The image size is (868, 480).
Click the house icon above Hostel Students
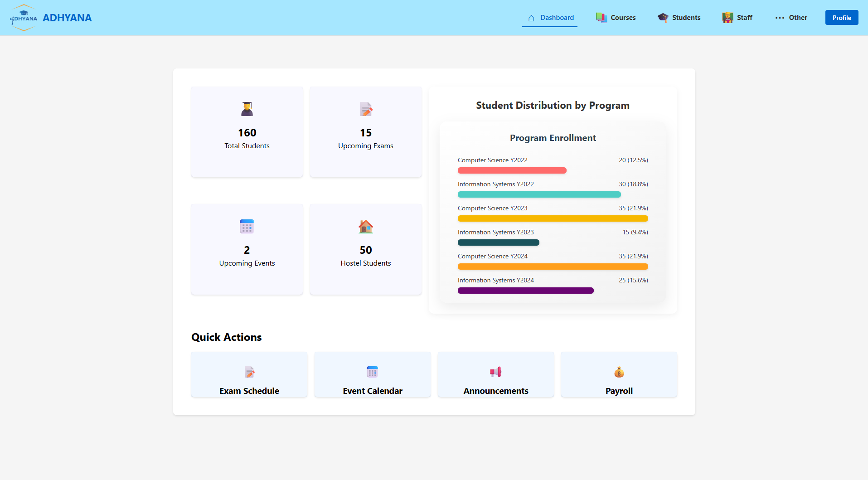[366, 226]
